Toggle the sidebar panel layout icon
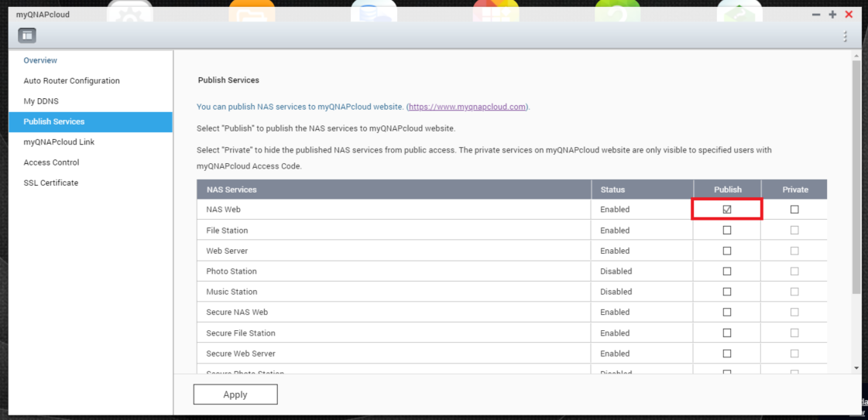Viewport: 868px width, 420px height. pos(27,36)
